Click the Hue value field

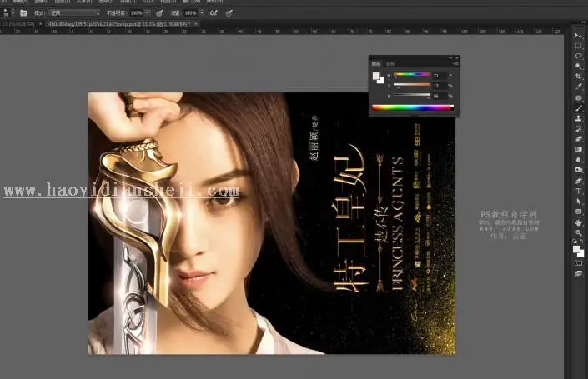coord(440,75)
